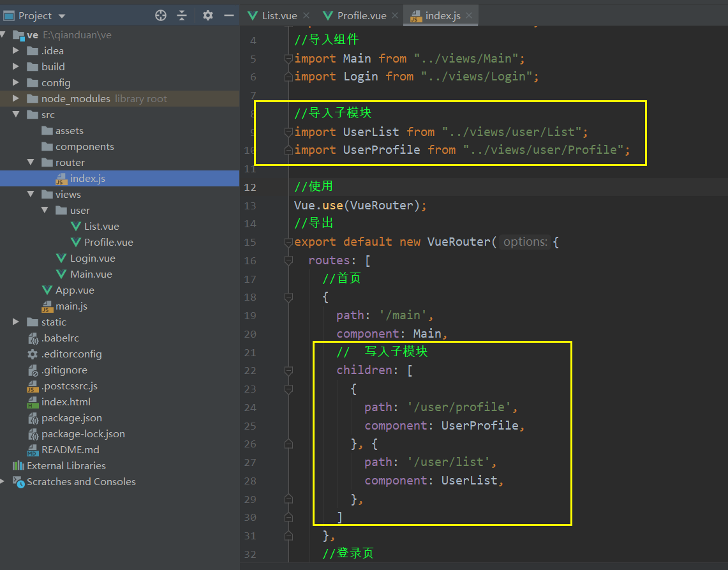Click the collapse all icon in Project panel
The width and height of the screenshot is (728, 570).
coord(182,15)
